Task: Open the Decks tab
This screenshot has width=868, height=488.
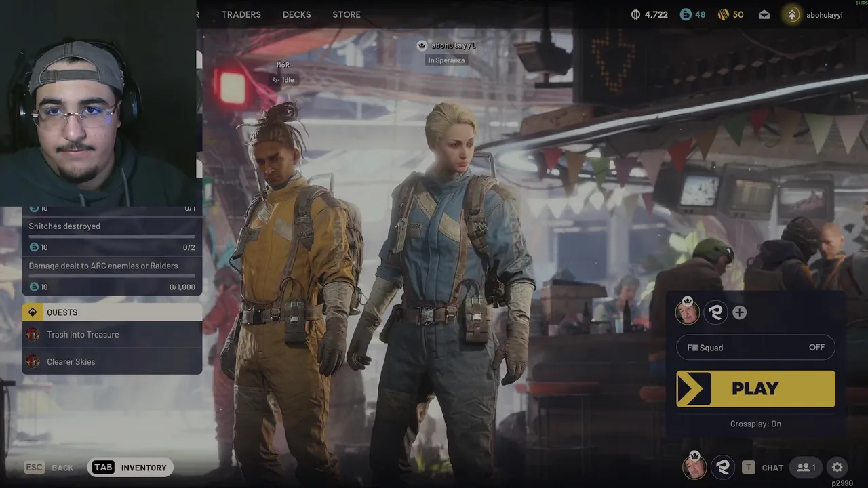Action: pos(296,14)
